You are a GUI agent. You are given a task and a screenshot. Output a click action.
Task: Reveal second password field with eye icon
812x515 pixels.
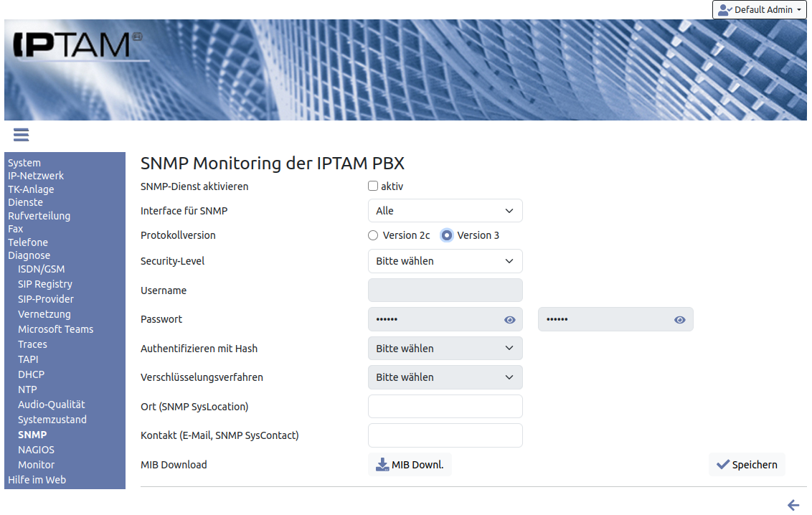(x=679, y=320)
